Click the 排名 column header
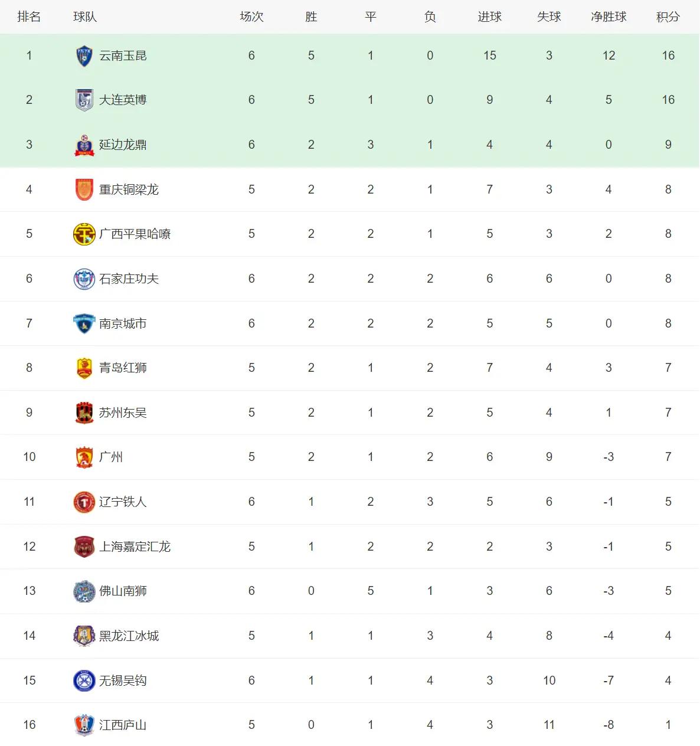The width and height of the screenshot is (700, 746). 29,17
